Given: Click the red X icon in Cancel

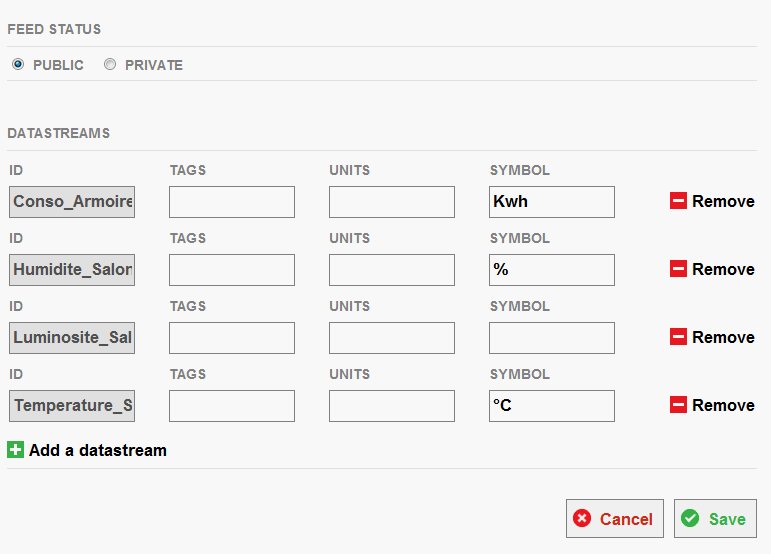Looking at the screenshot, I should point(582,518).
